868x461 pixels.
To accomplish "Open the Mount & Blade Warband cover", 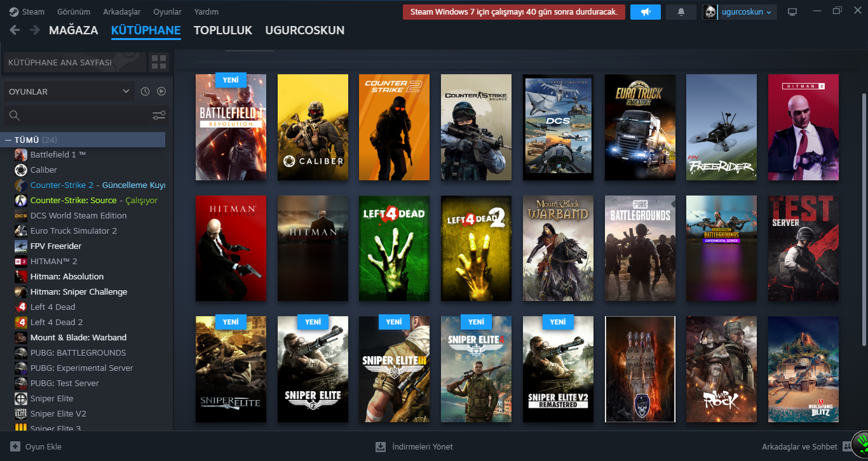I will [558, 248].
